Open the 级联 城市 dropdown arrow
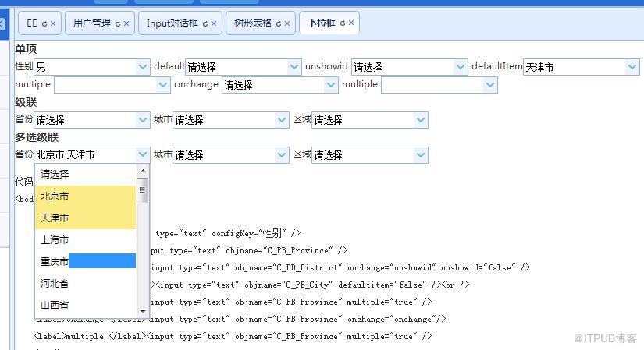 tap(281, 120)
